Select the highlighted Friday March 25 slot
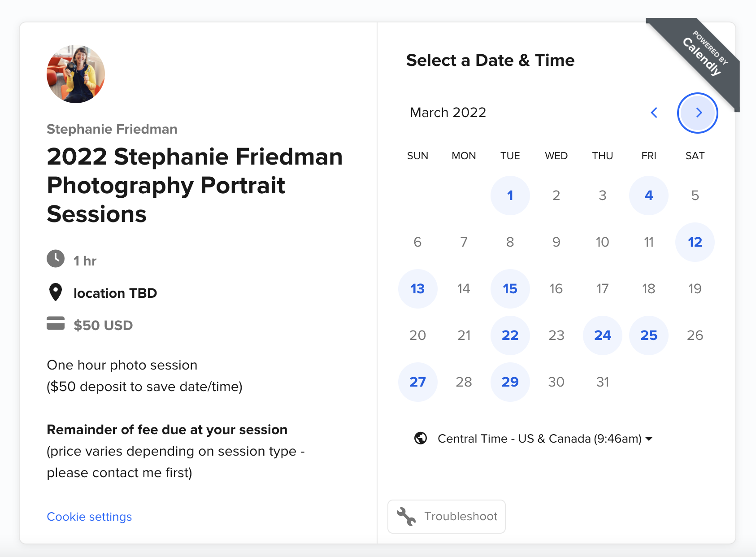 648,335
